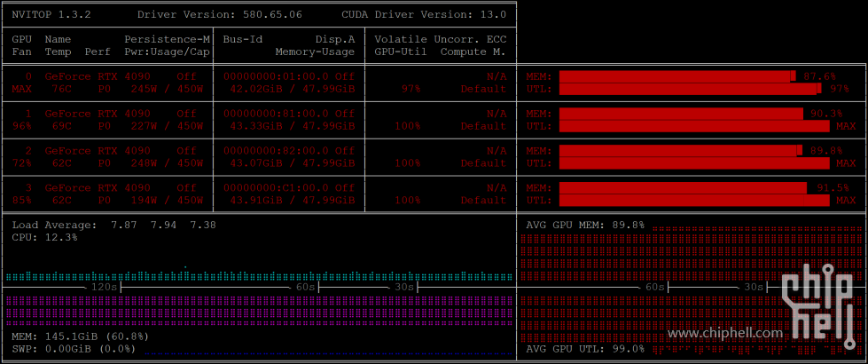Click the AVG GPU UTL: 99.0% label
Viewport: 868px width, 364px height.
585,349
